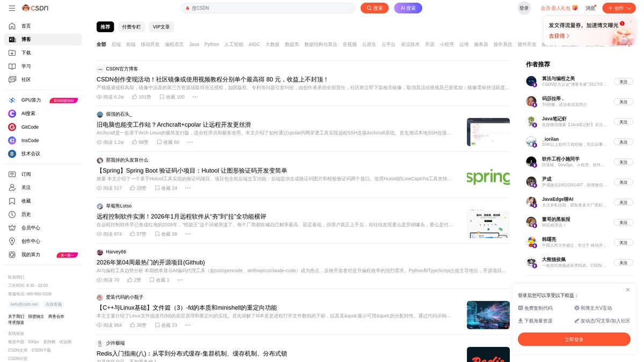Image resolution: width=644 pixels, height=362 pixels.
Task: Click the search input field
Action: coord(268,8)
